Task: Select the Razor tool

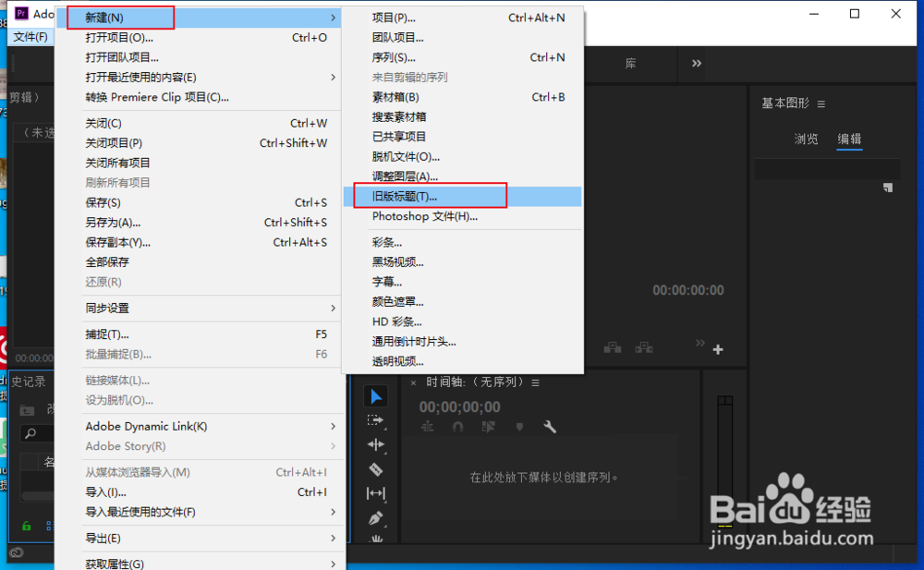Action: click(375, 469)
